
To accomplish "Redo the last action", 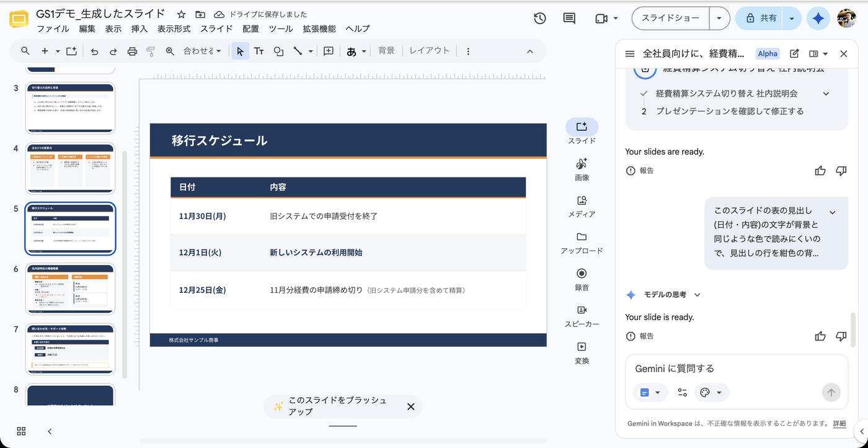I will (113, 51).
